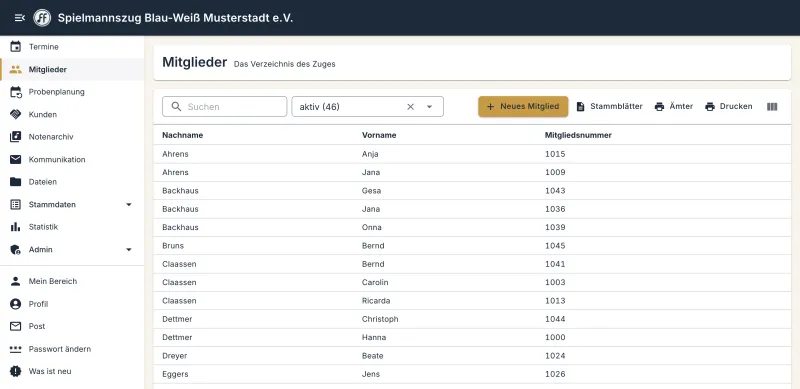Sort by the Vorname column header
Screen dimensions: 800x389
(x=379, y=135)
